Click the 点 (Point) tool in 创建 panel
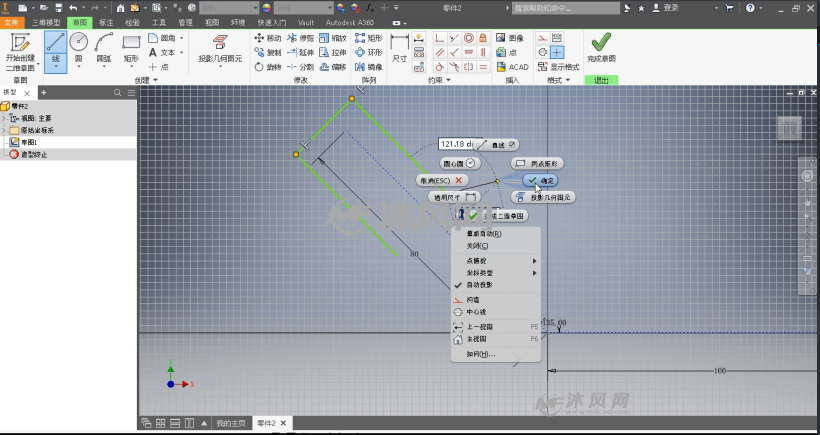The image size is (820, 435). (x=158, y=67)
